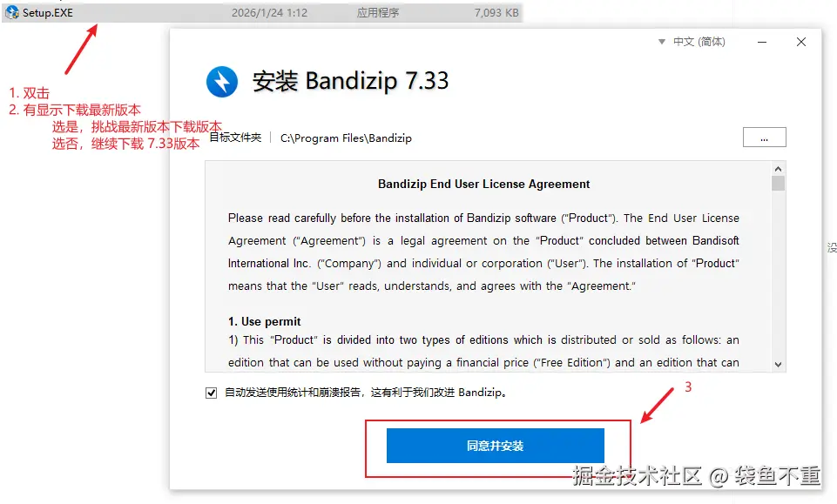Uncheck the usage statistics and crash report checkbox

[212, 393]
